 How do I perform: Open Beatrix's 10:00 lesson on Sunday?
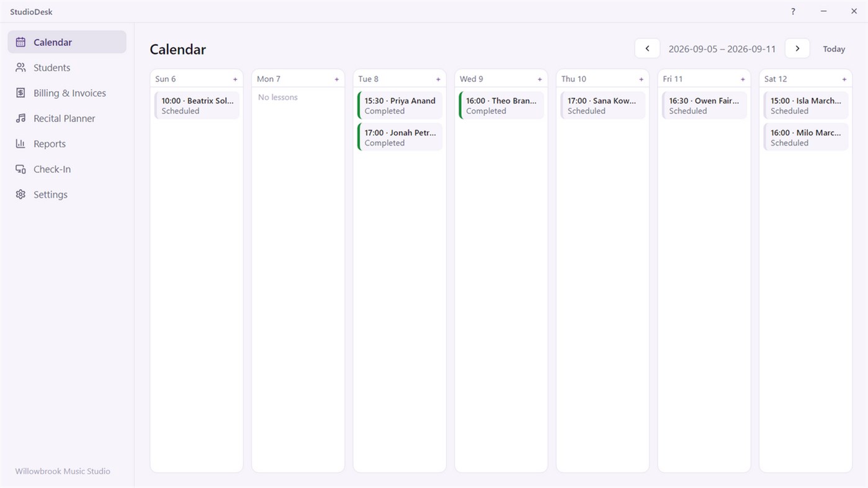click(x=197, y=105)
